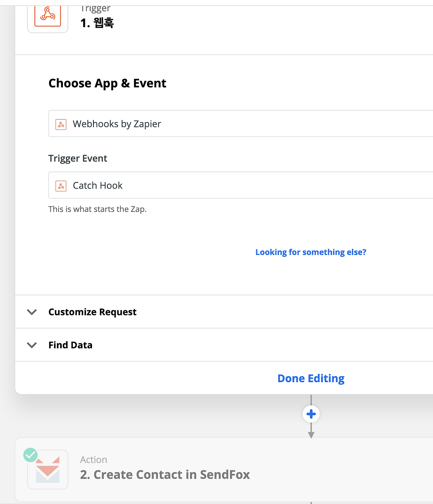The image size is (433, 504).
Task: Click the SendFox action app icon
Action: point(48,469)
